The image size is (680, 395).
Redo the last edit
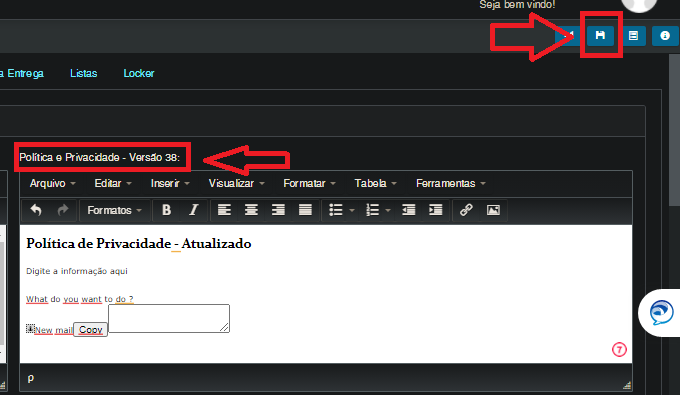[63, 210]
